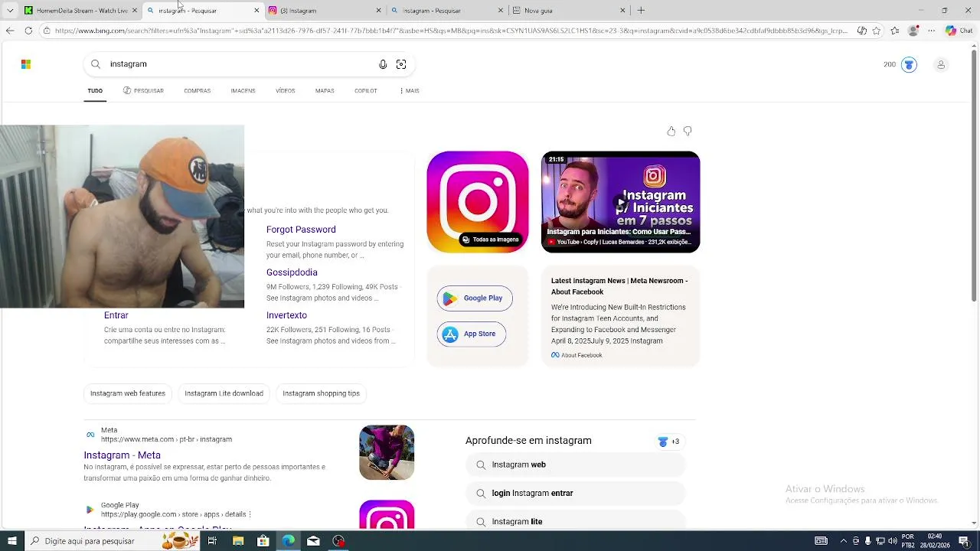Viewport: 980px width, 551px height.
Task: Open new browser tab with plus button
Action: pyautogui.click(x=641, y=11)
